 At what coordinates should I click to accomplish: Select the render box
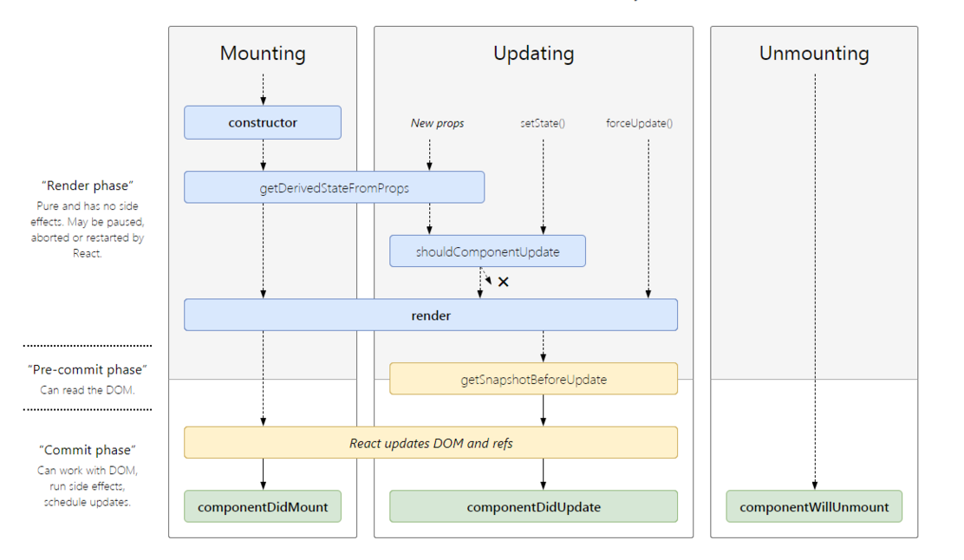(x=430, y=315)
